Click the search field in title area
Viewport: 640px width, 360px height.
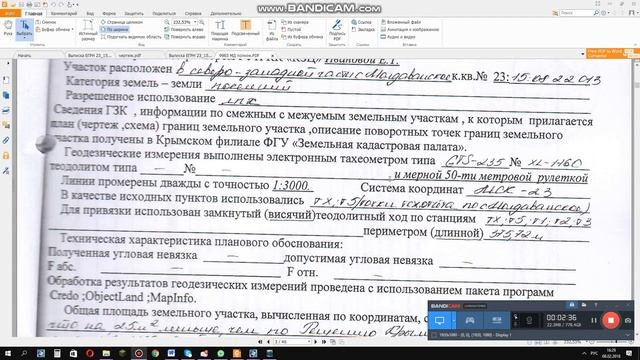pos(576,13)
